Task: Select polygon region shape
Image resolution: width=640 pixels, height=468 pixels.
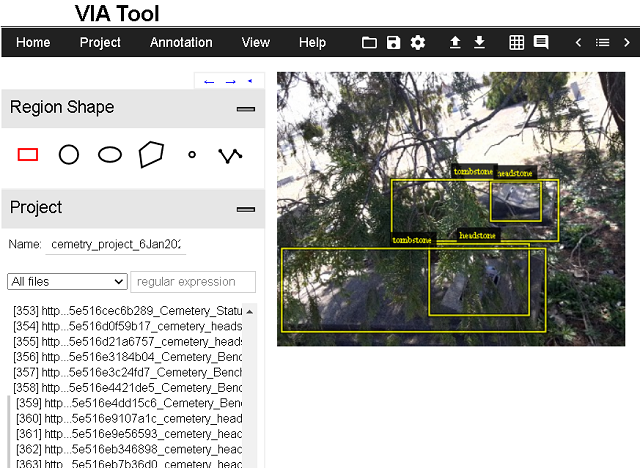Action: click(x=151, y=155)
